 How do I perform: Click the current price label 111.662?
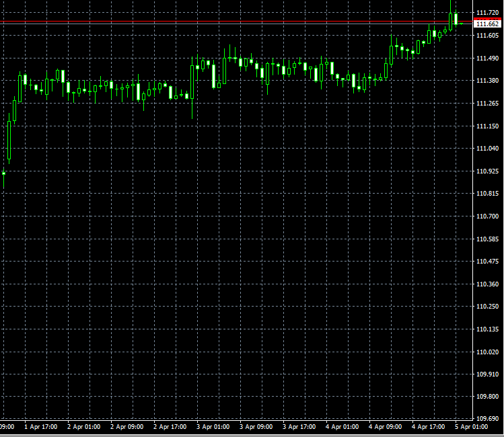click(487, 24)
